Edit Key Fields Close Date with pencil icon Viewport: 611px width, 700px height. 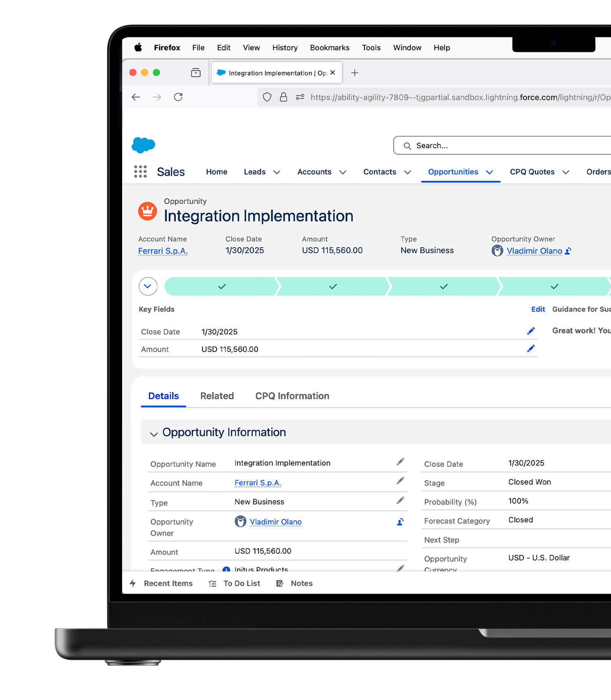530,331
